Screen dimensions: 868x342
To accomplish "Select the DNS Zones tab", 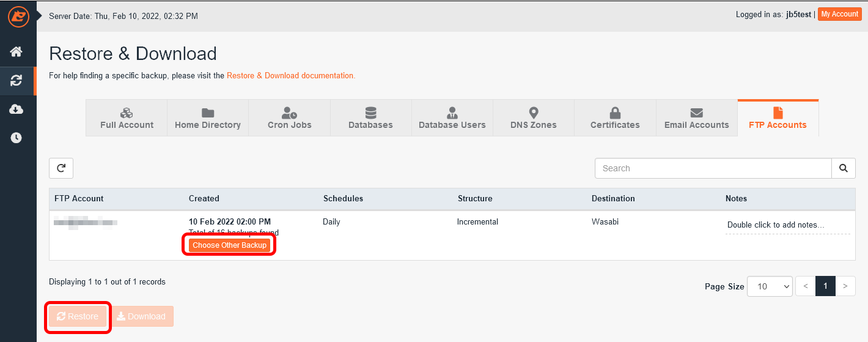I will (x=533, y=119).
